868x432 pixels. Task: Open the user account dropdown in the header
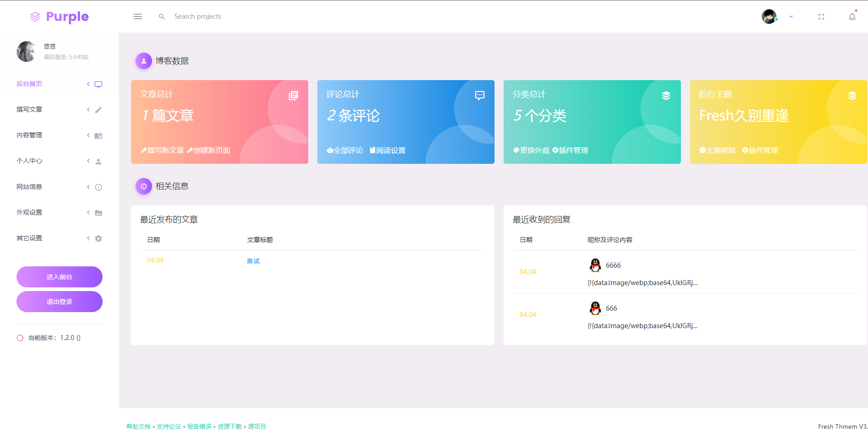(x=791, y=16)
